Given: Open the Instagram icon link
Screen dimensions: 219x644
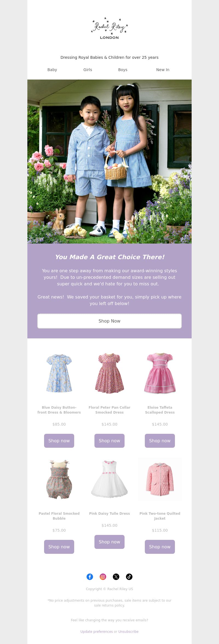Looking at the screenshot, I should pyautogui.click(x=103, y=577).
